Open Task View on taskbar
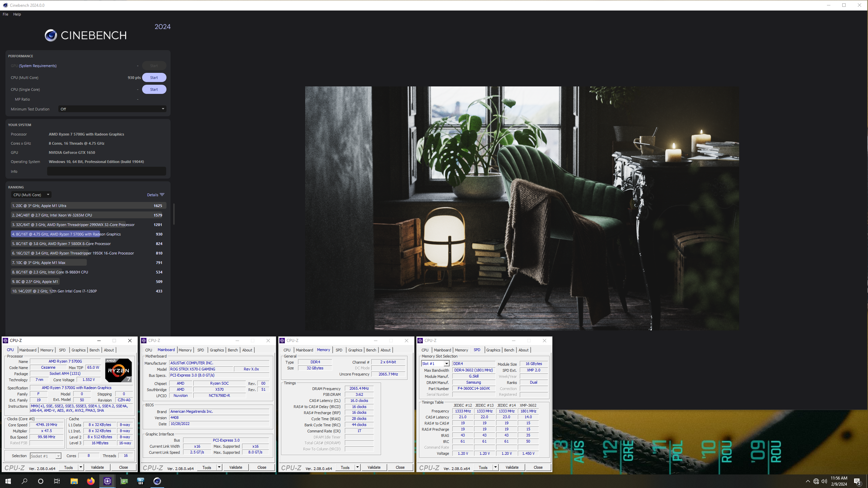This screenshot has width=868, height=488. coord(57,481)
